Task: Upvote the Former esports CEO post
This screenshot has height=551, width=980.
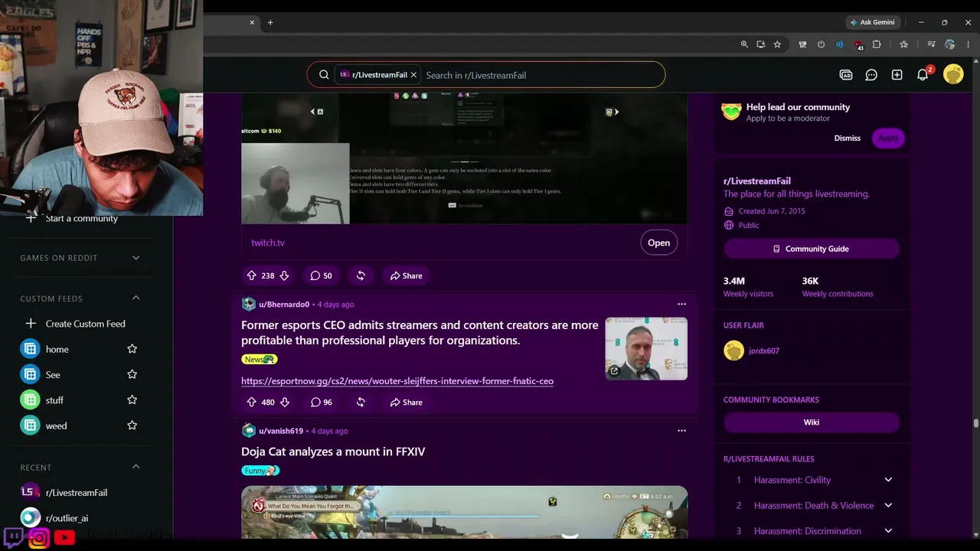Action: 251,402
